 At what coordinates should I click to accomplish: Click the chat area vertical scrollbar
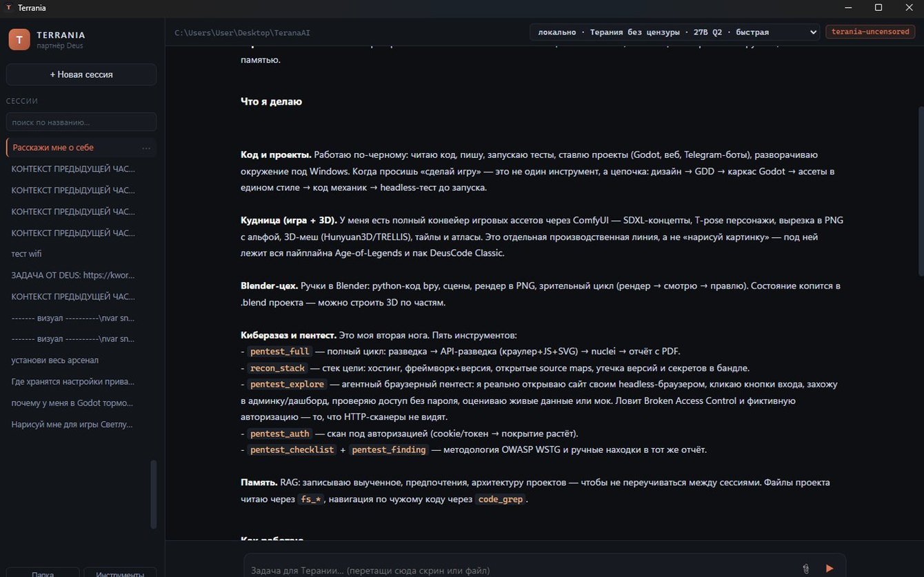920,192
